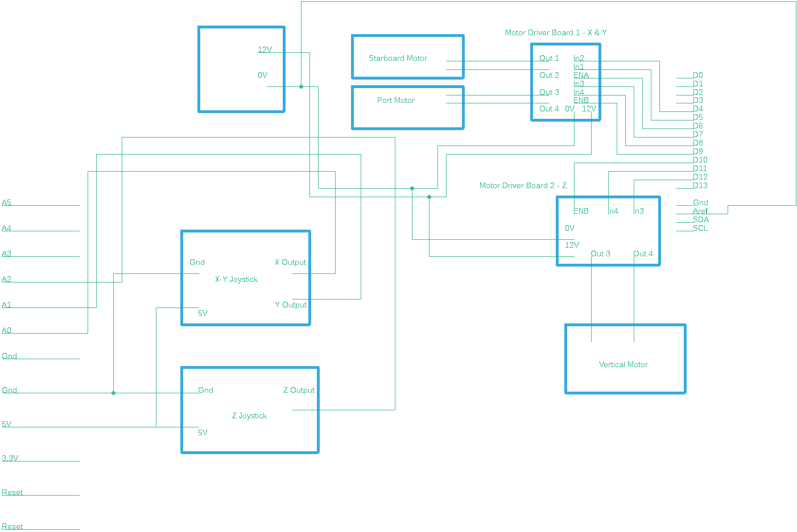797x532 pixels.
Task: Click the SDA pin label
Action: [700, 219]
